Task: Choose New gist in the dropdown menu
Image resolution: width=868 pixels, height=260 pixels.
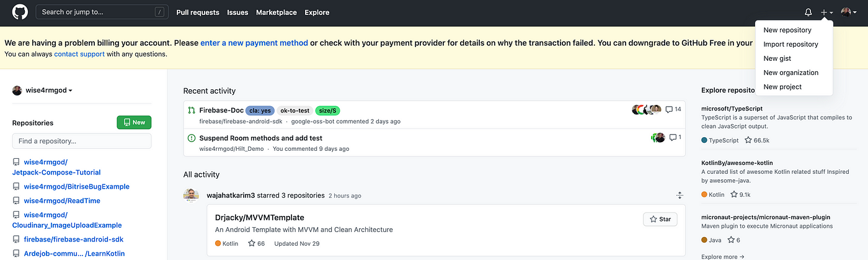Action: pos(777,58)
